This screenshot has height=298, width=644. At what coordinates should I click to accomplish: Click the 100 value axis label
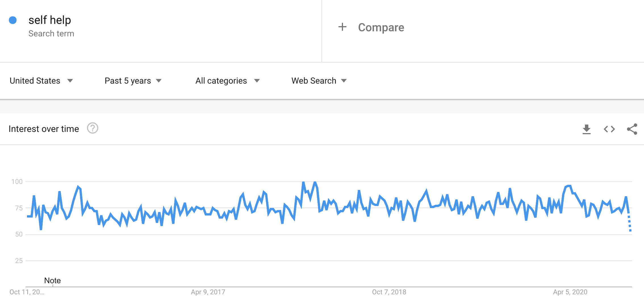click(17, 182)
